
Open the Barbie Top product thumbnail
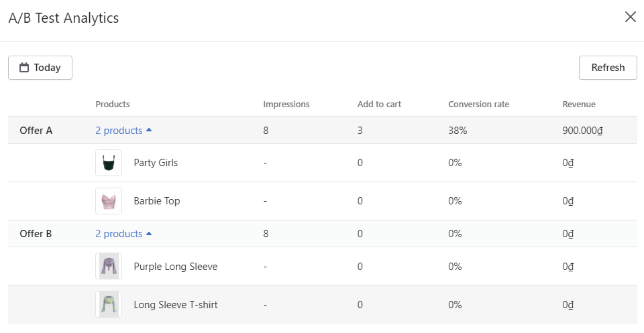pyautogui.click(x=109, y=201)
